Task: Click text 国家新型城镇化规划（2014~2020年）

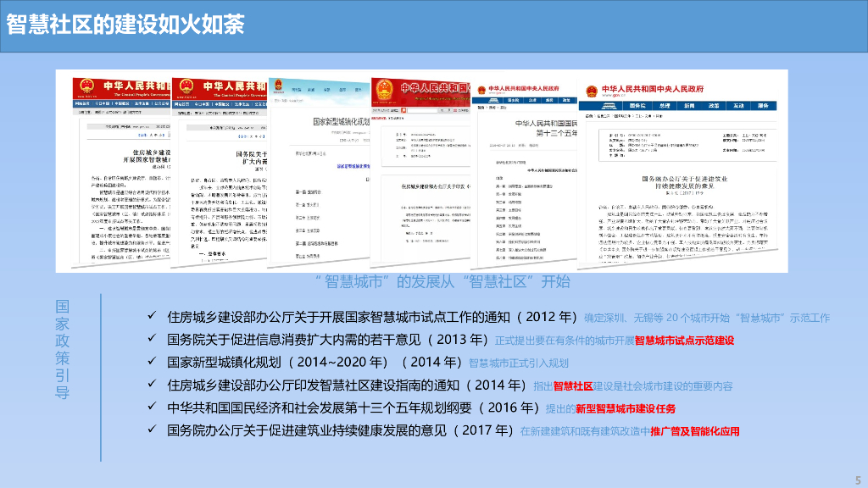Action: (x=281, y=363)
